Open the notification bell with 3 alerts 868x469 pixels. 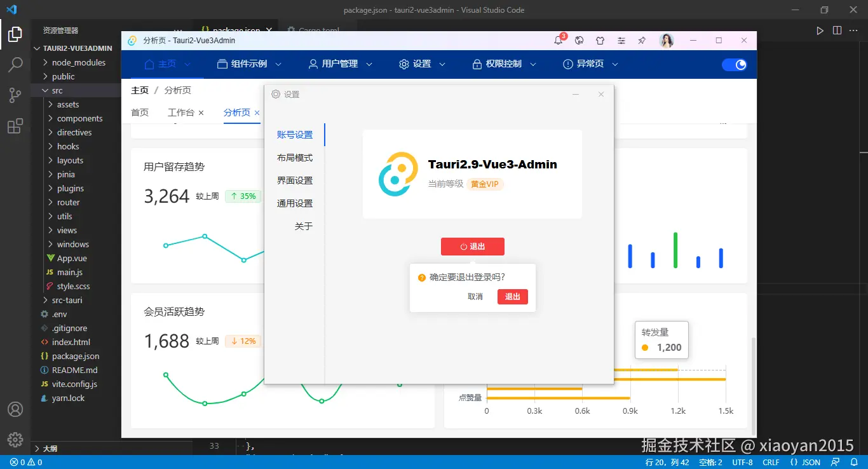tap(558, 40)
